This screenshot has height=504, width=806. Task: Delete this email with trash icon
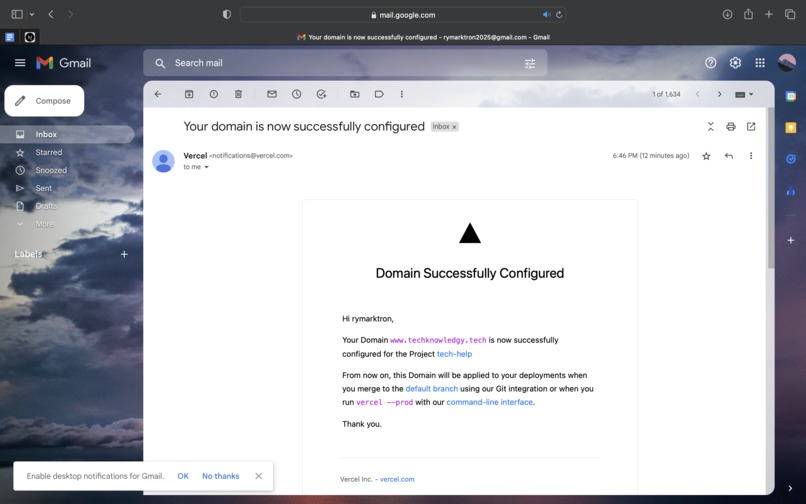(238, 94)
